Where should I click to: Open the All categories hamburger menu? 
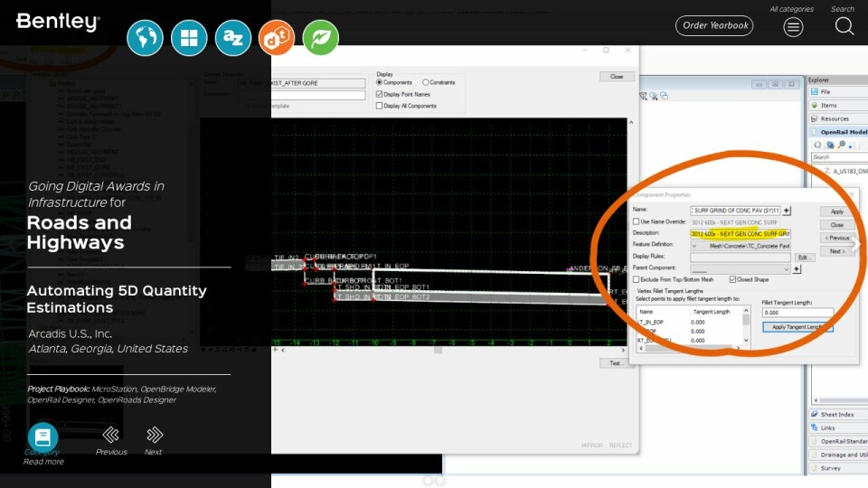(793, 26)
